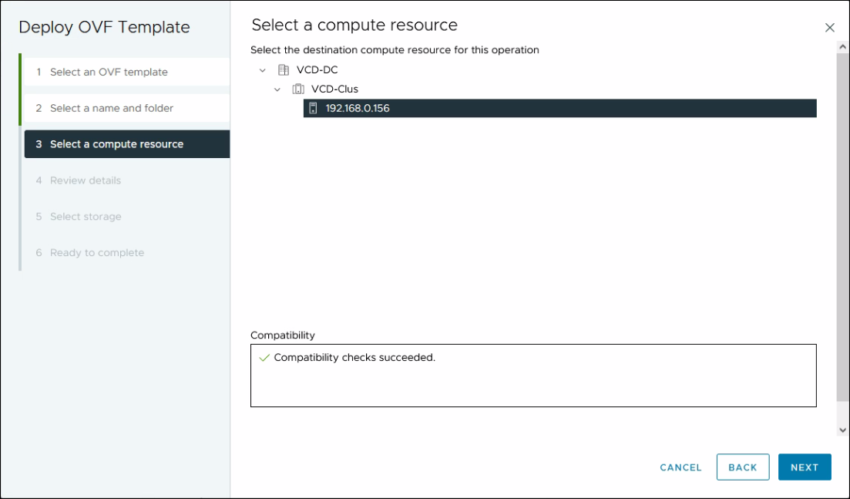Close the Deploy OVF Template dialog

coord(829,28)
